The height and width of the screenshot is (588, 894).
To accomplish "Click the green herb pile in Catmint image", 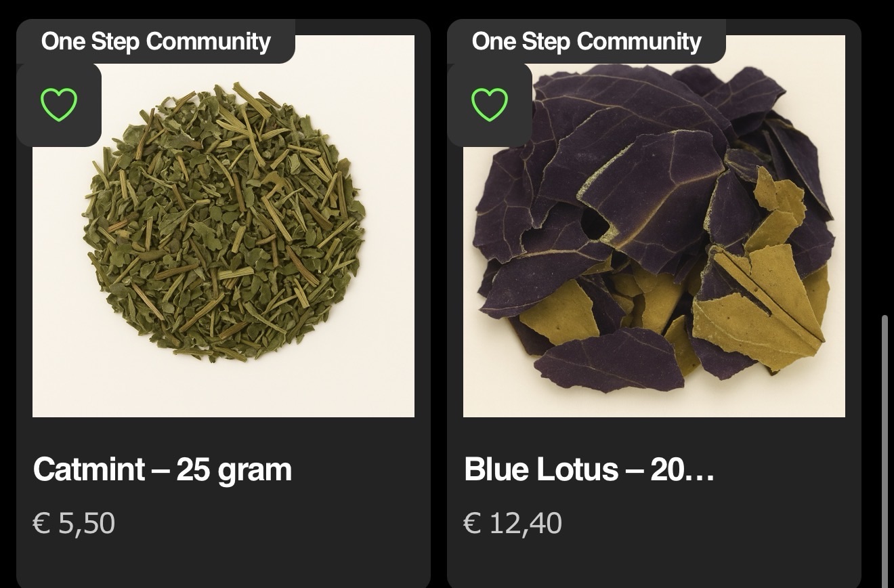I will coord(223,224).
